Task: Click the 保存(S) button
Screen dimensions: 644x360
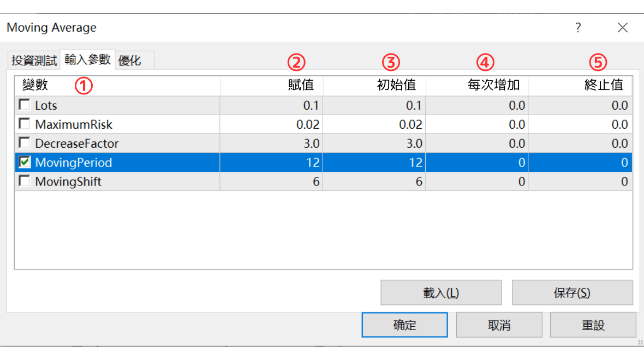Action: [572, 292]
